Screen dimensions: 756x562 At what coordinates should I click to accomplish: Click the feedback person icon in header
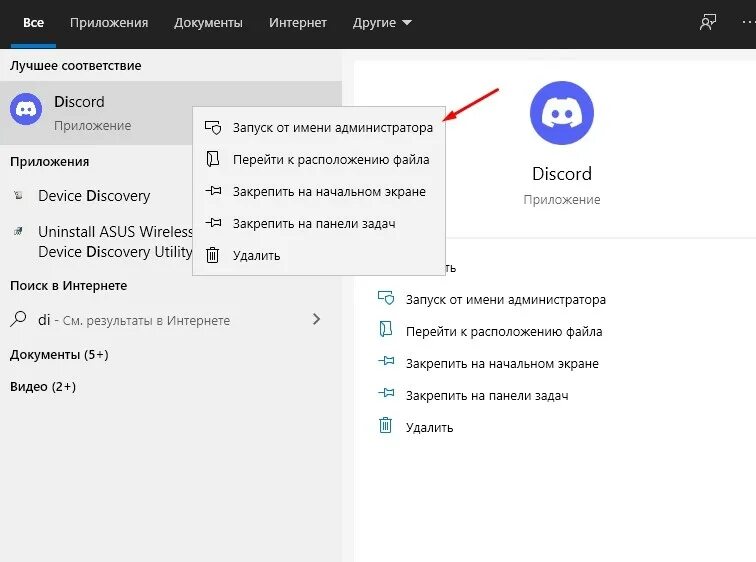[x=708, y=22]
